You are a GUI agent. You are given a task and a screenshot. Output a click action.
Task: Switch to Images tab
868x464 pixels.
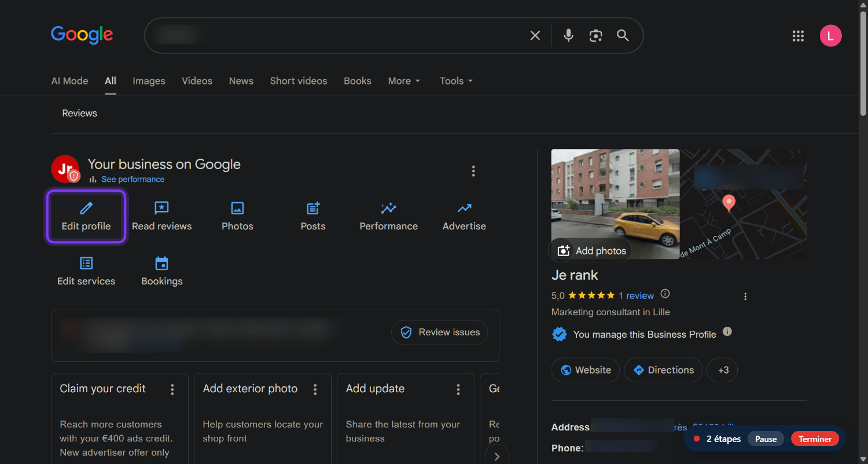pyautogui.click(x=149, y=81)
